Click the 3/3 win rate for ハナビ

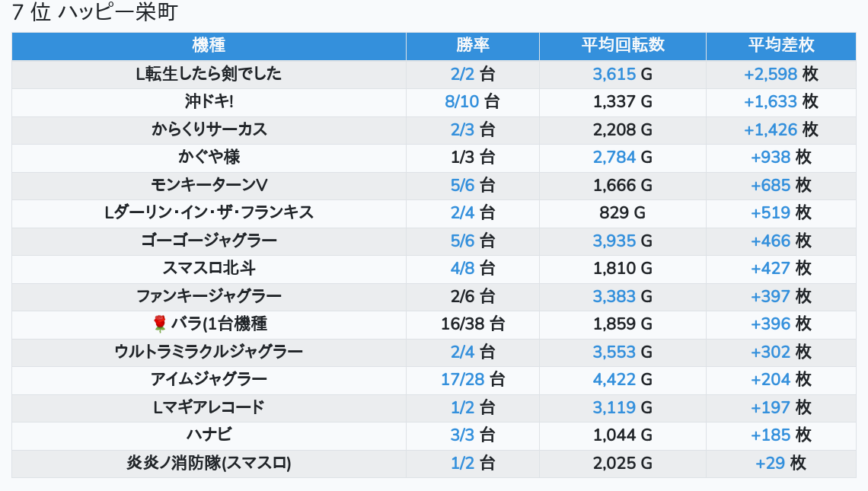click(x=462, y=435)
